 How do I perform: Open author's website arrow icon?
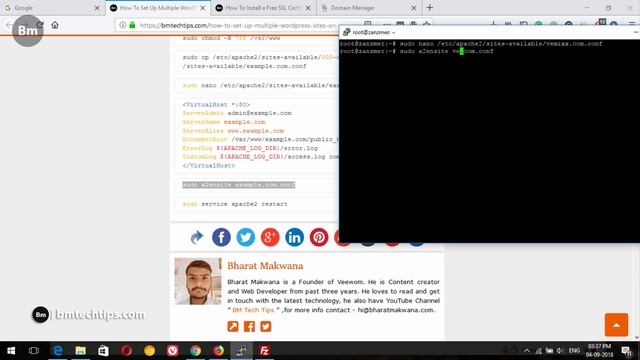point(233,326)
